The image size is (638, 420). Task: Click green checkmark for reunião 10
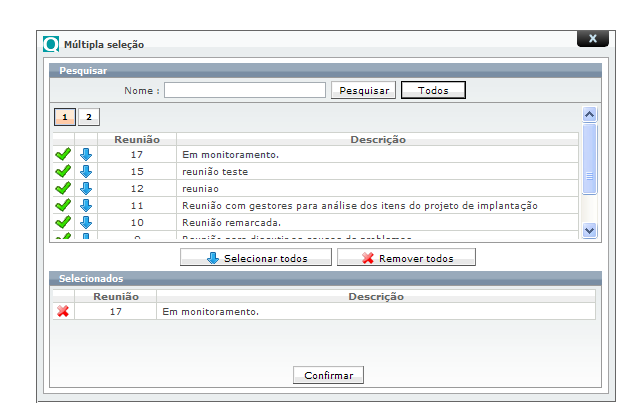coord(63,223)
